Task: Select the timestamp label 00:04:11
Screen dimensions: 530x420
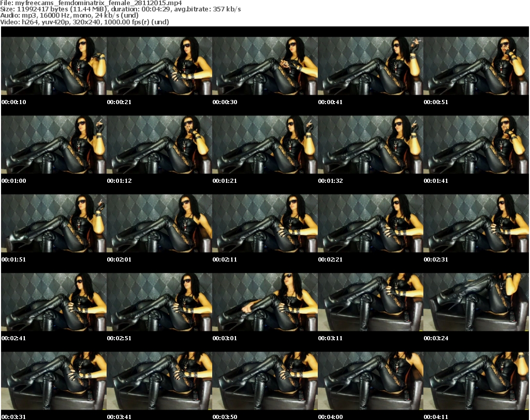Action: [x=436, y=416]
